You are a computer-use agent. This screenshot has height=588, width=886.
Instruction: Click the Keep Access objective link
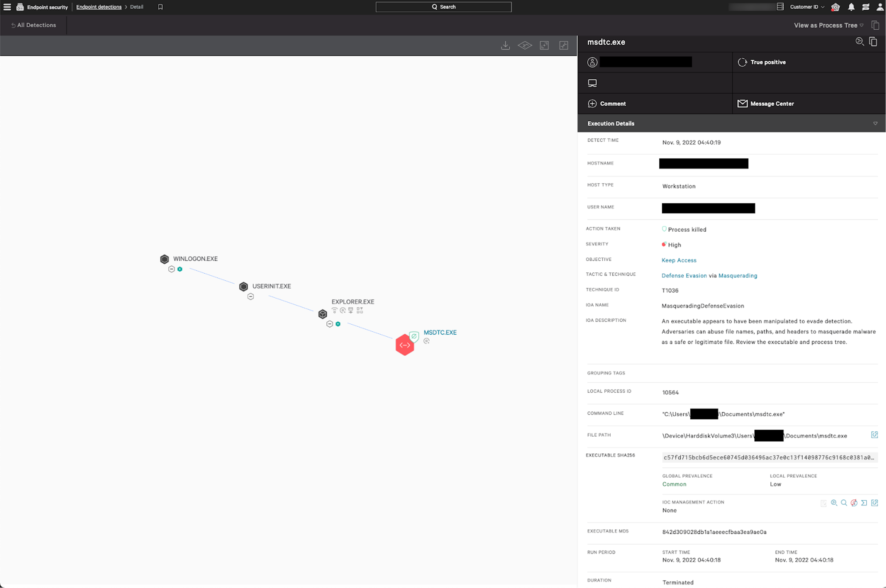tap(679, 260)
